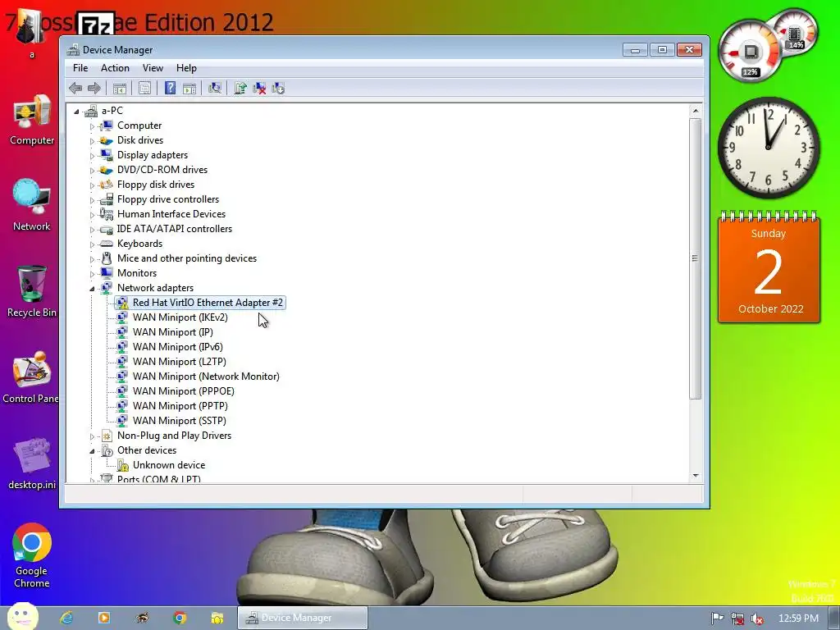
Task: Select WAN Miniport (IP) device
Action: (x=172, y=332)
